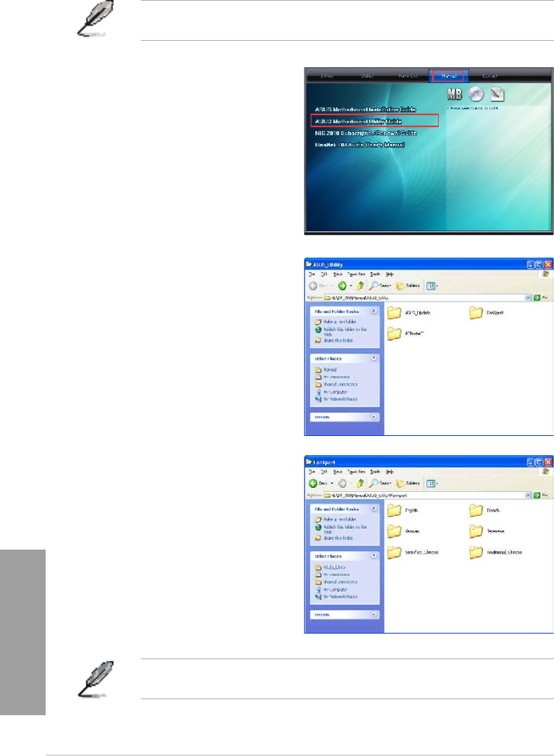The width and height of the screenshot is (554, 756).
Task: Click Go button in FanXpert window
Action: (540, 495)
